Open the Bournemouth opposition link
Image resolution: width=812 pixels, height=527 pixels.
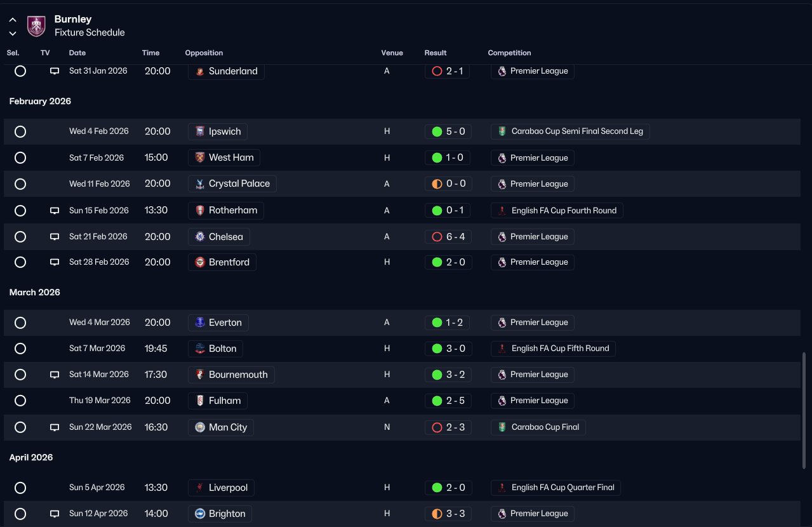click(232, 375)
